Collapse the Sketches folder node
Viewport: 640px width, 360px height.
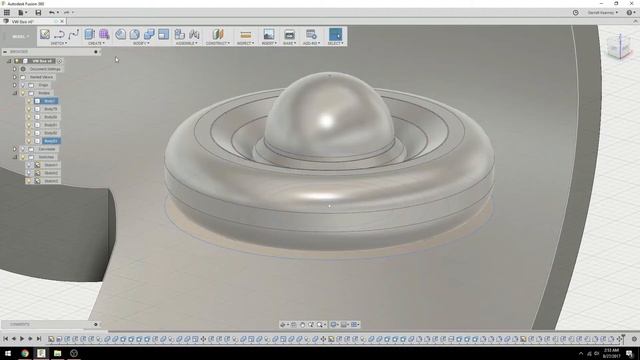pos(15,157)
